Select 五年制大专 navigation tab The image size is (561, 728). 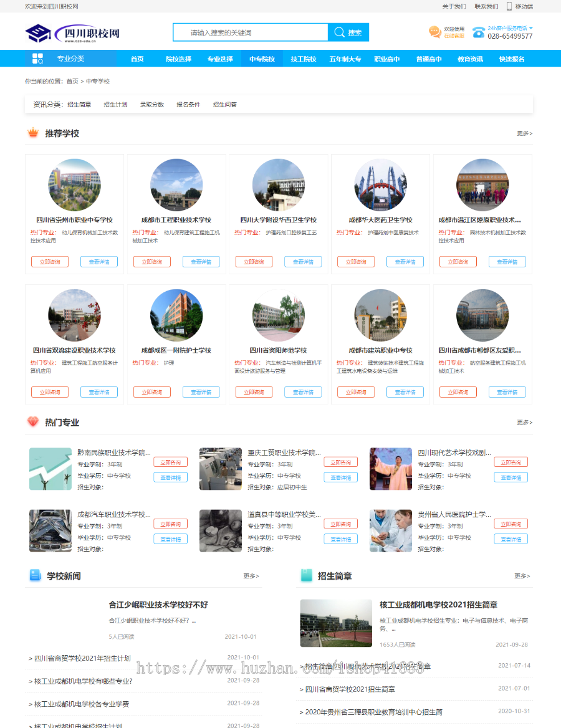(x=345, y=59)
